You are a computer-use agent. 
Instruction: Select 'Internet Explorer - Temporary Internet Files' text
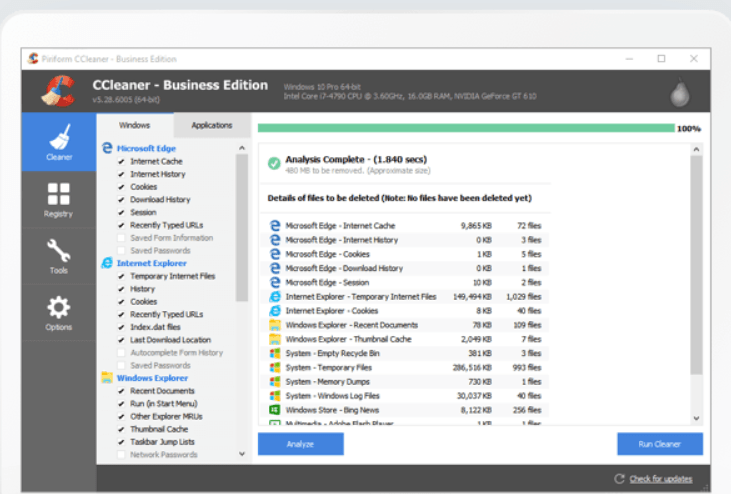pos(361,296)
